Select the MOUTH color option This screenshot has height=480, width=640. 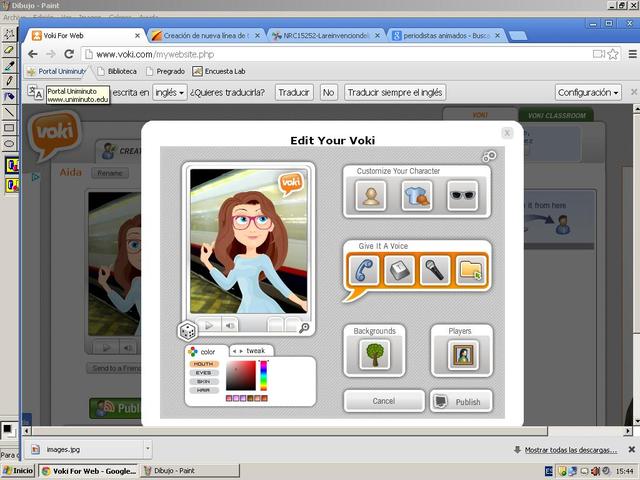coord(203,364)
